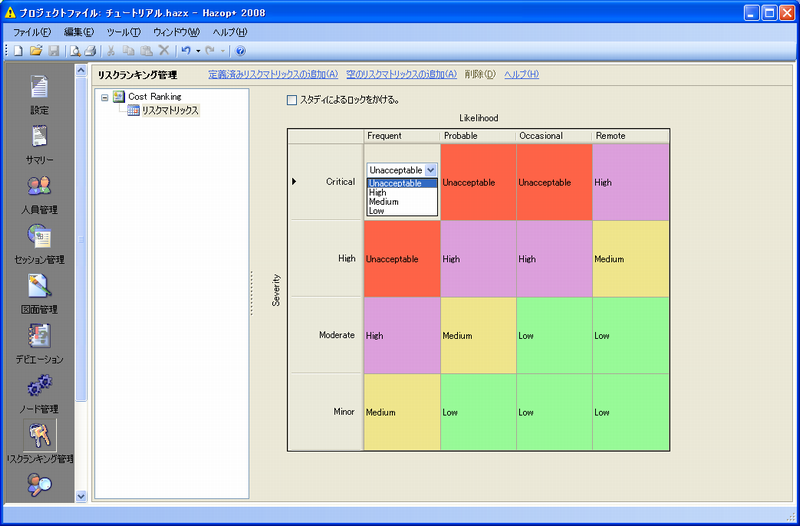Screen dimensions: 800x526
Task: Choose Low in the dropdown list
Action: [402, 211]
